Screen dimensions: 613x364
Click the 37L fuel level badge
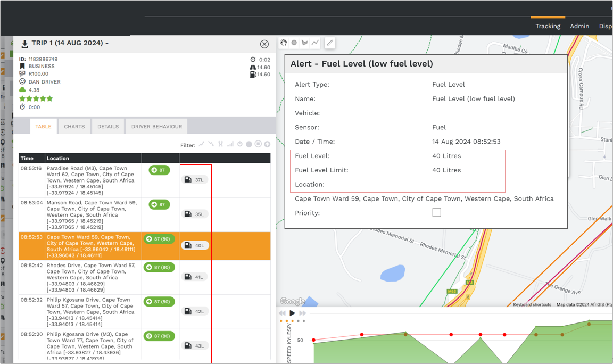tap(195, 180)
